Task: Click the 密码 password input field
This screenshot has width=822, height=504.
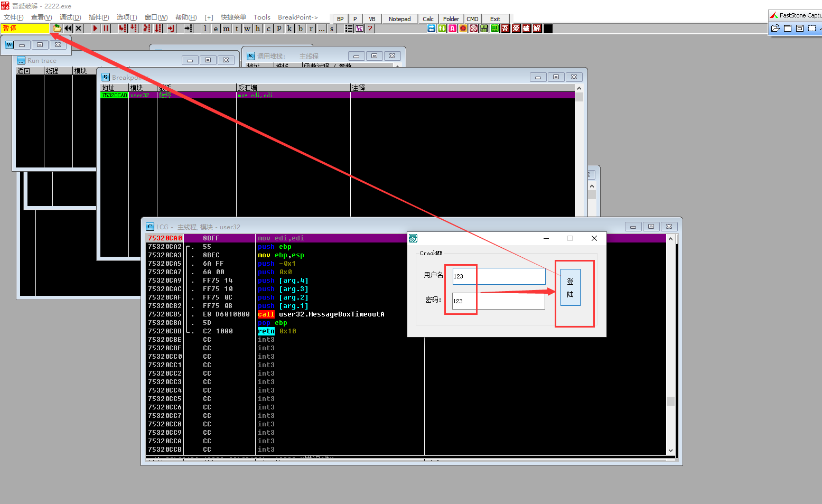Action: tap(499, 301)
